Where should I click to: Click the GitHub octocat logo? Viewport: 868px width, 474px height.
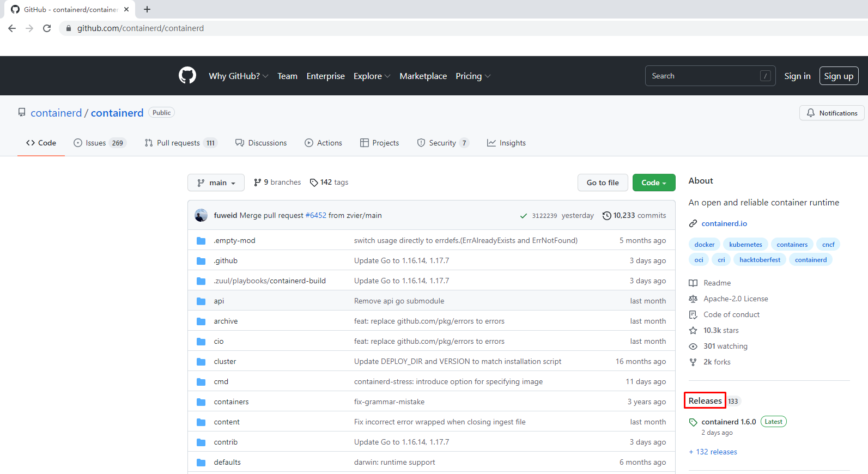187,76
